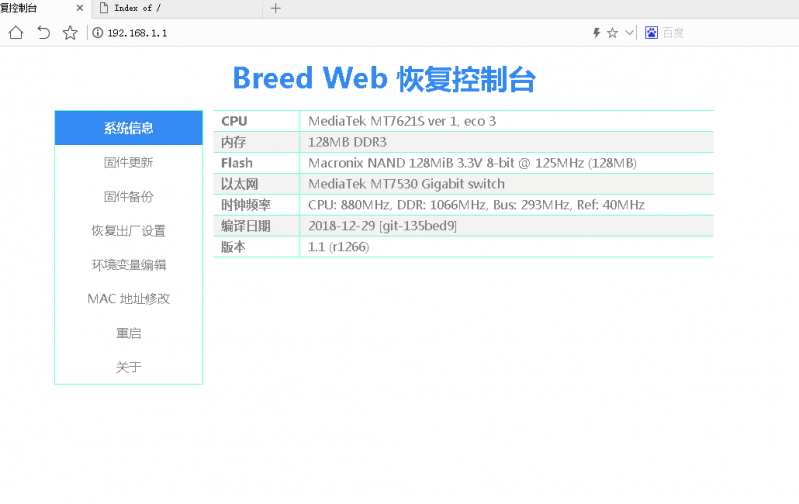Select 系统信息 in the sidebar

(128, 128)
